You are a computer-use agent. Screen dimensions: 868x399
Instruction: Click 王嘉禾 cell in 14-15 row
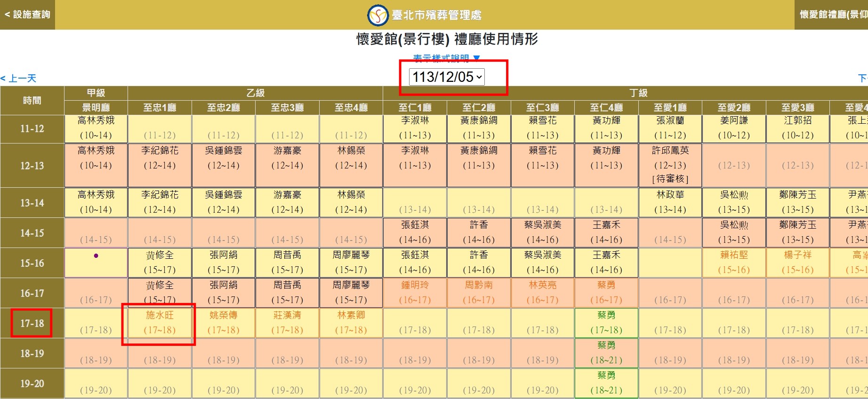(606, 232)
